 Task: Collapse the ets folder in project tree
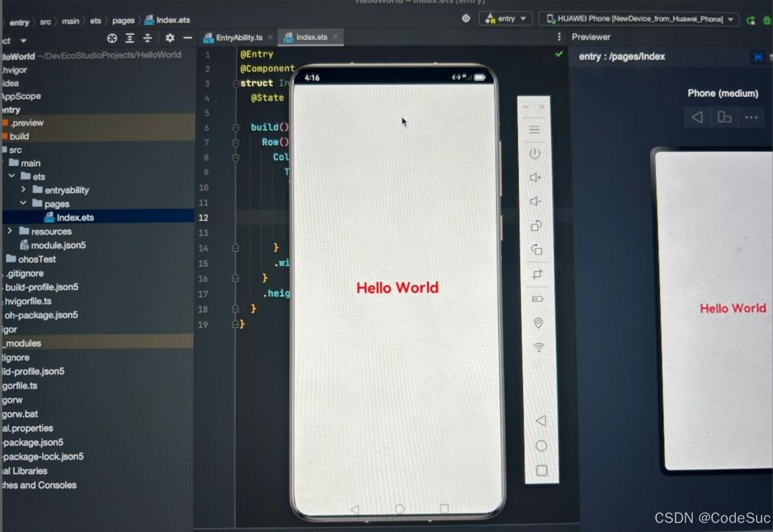(x=12, y=175)
